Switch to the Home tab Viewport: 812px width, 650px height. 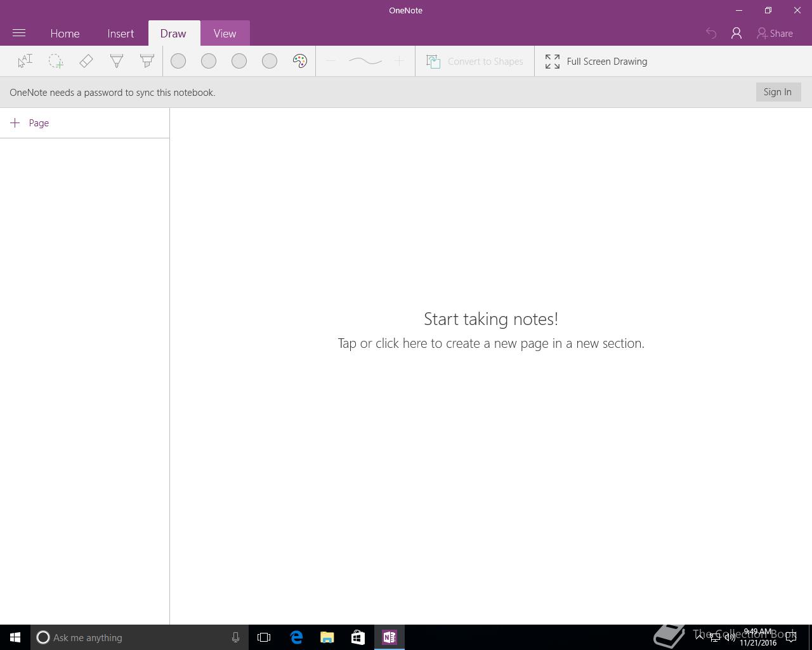click(x=65, y=33)
